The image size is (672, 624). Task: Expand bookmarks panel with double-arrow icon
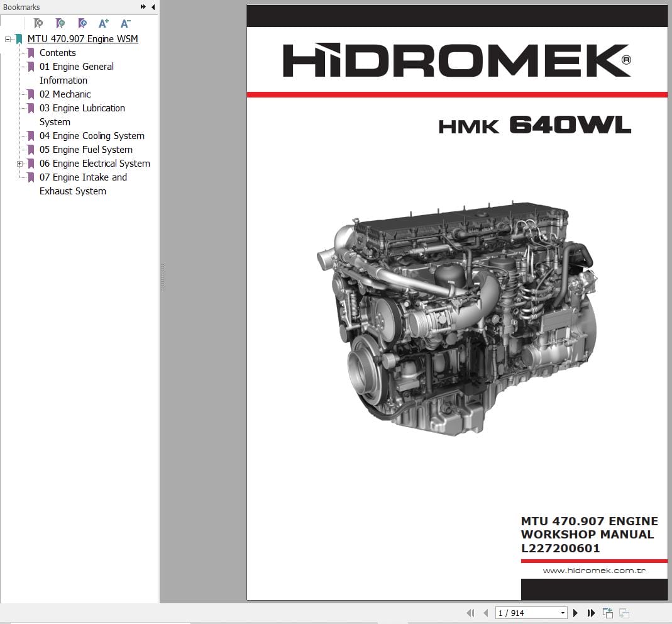pos(143,7)
